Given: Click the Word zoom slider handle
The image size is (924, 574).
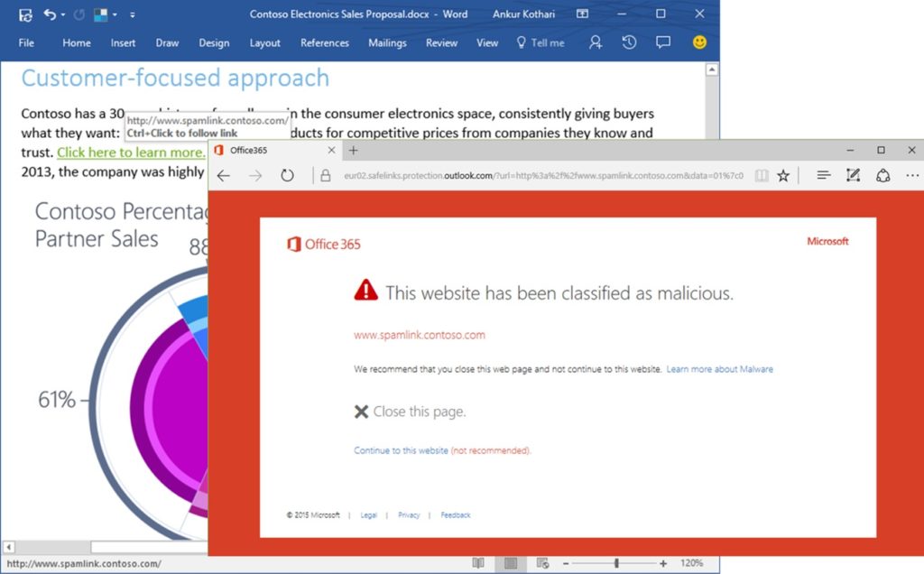Looking at the screenshot, I should (616, 563).
